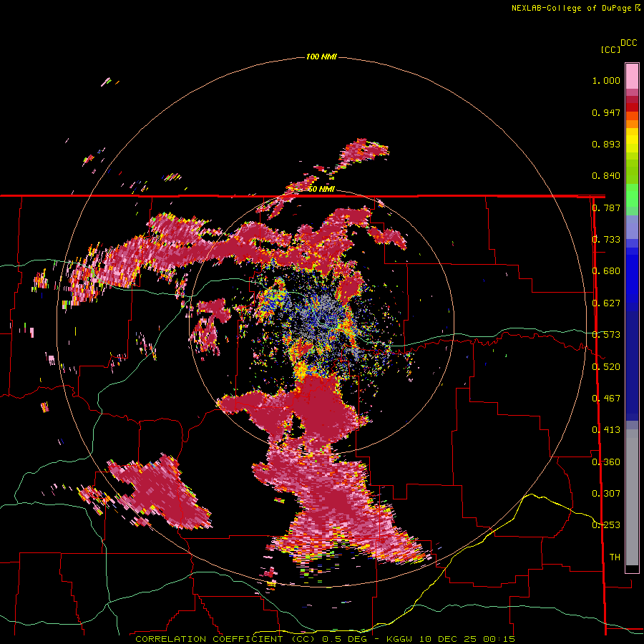This screenshot has width=644, height=644.
Task: Click the radar site center at KGGW
Action: click(322, 321)
